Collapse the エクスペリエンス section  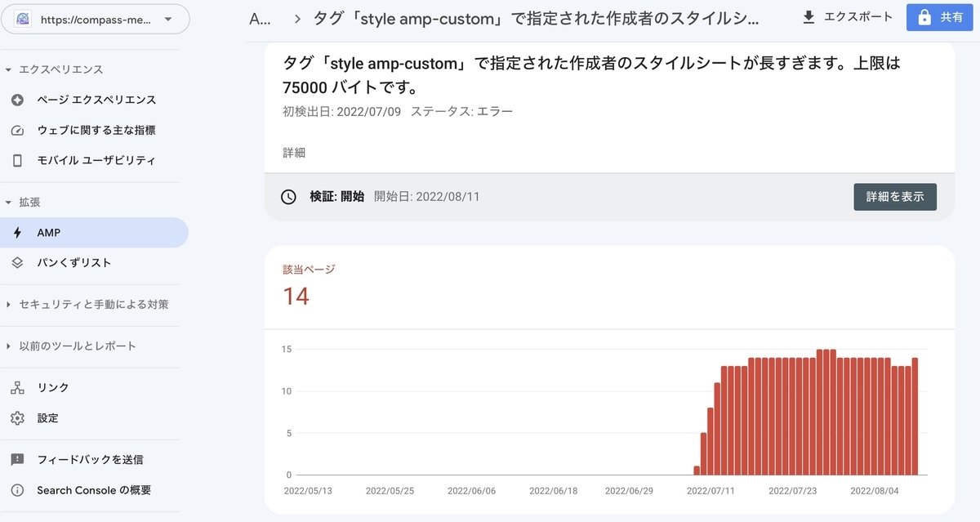click(54, 69)
